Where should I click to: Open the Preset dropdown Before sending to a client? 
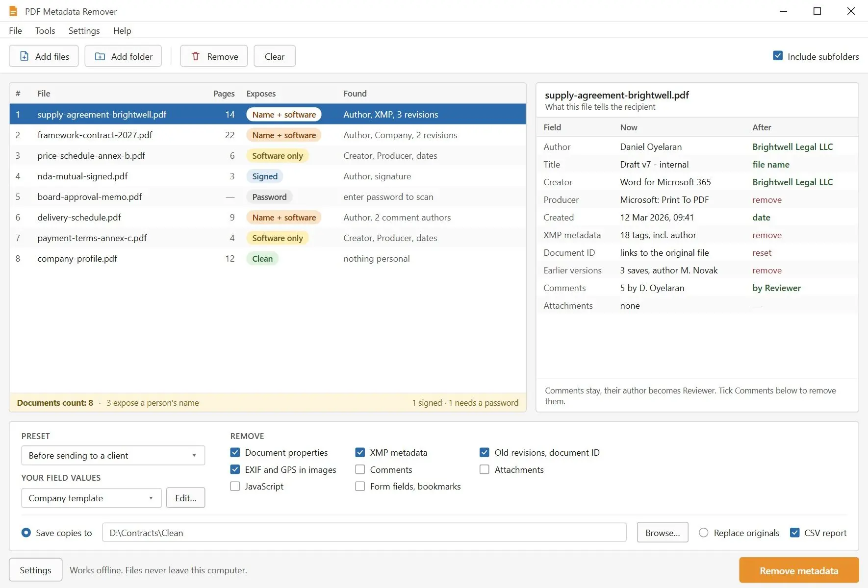(113, 455)
